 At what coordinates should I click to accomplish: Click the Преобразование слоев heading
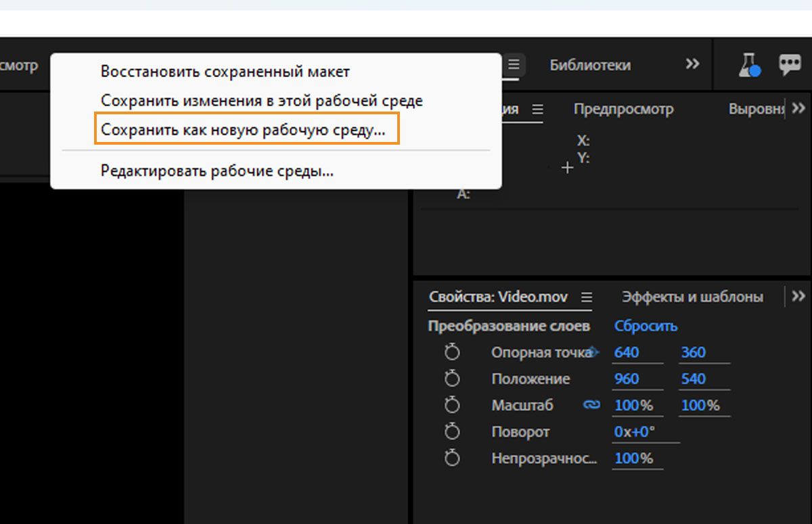(x=509, y=326)
